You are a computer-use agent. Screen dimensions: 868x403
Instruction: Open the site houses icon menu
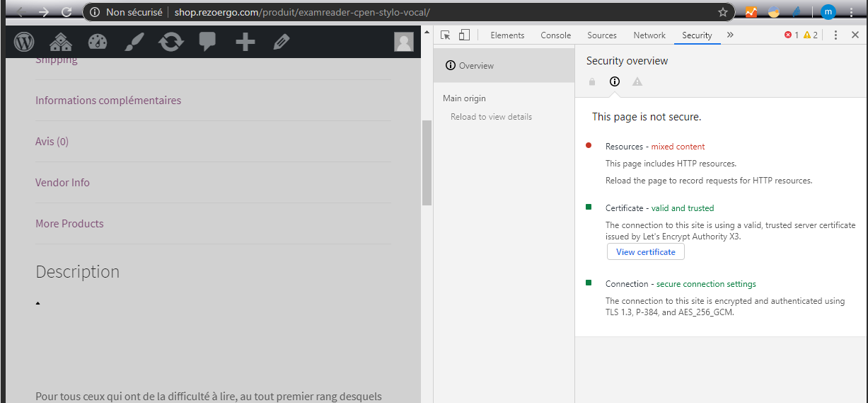point(61,42)
